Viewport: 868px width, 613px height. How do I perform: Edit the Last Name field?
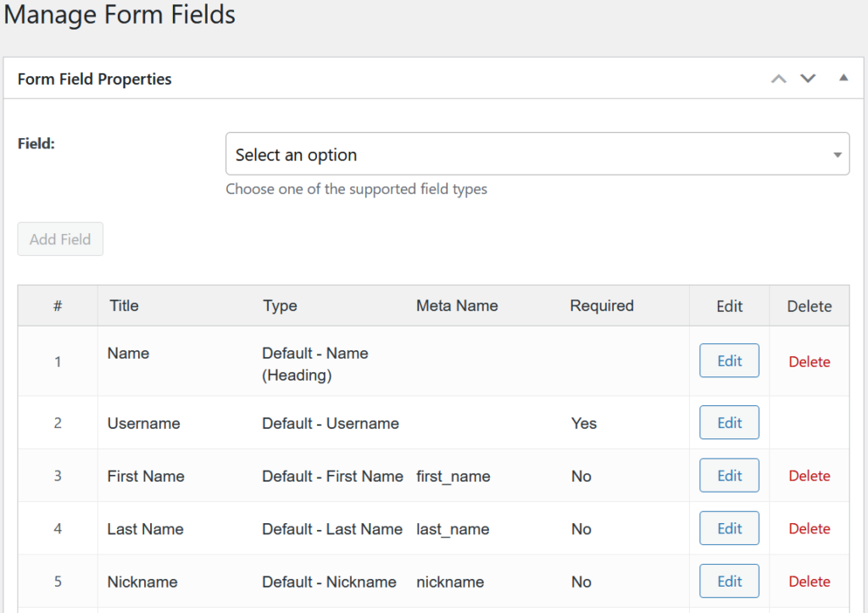point(729,528)
